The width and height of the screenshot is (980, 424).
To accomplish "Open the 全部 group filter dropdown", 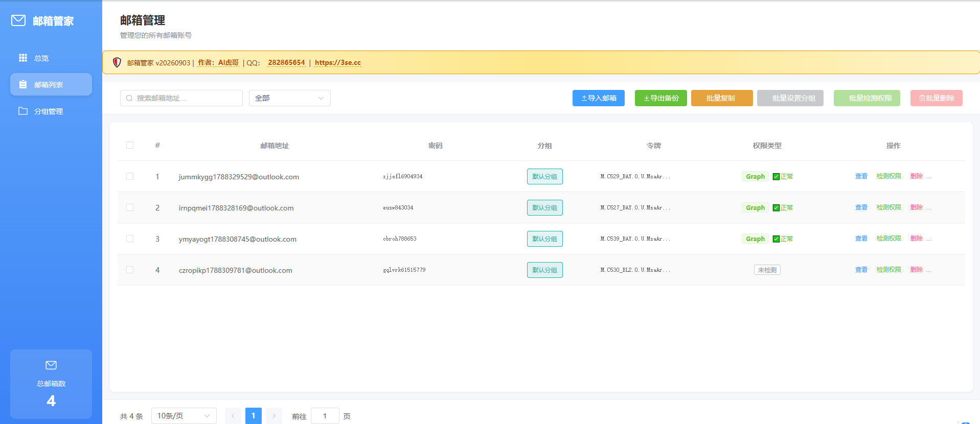I will 290,98.
